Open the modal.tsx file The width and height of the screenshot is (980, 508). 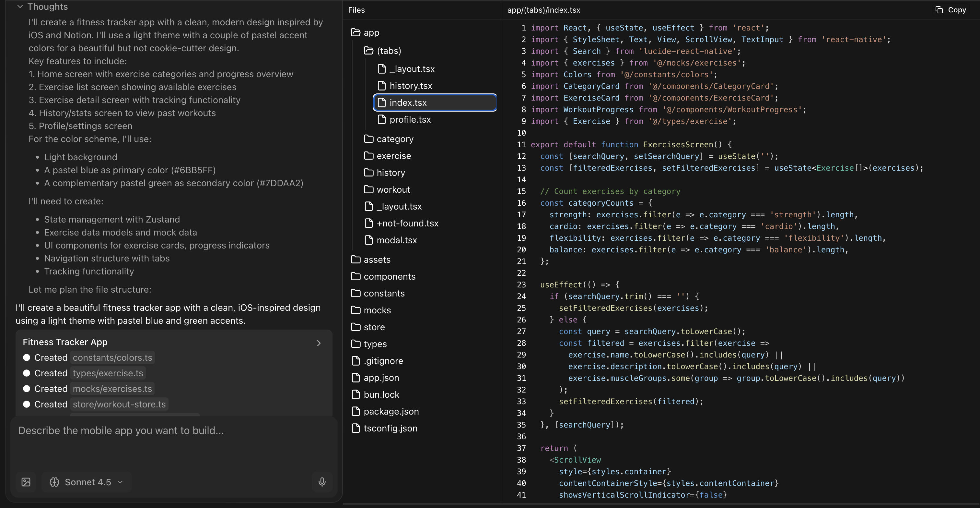point(396,240)
